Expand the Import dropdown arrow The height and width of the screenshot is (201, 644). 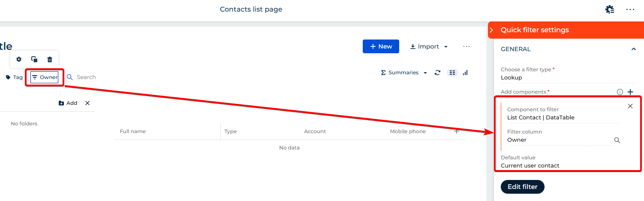pos(446,46)
